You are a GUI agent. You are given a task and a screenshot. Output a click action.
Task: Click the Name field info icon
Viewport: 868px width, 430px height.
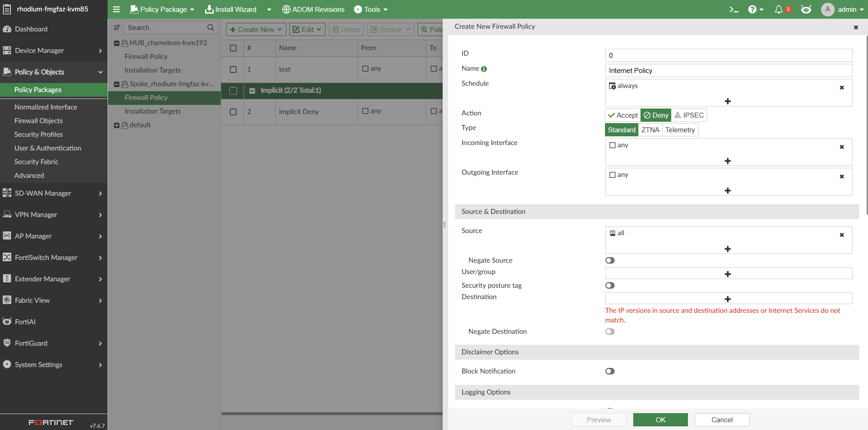[x=484, y=69]
